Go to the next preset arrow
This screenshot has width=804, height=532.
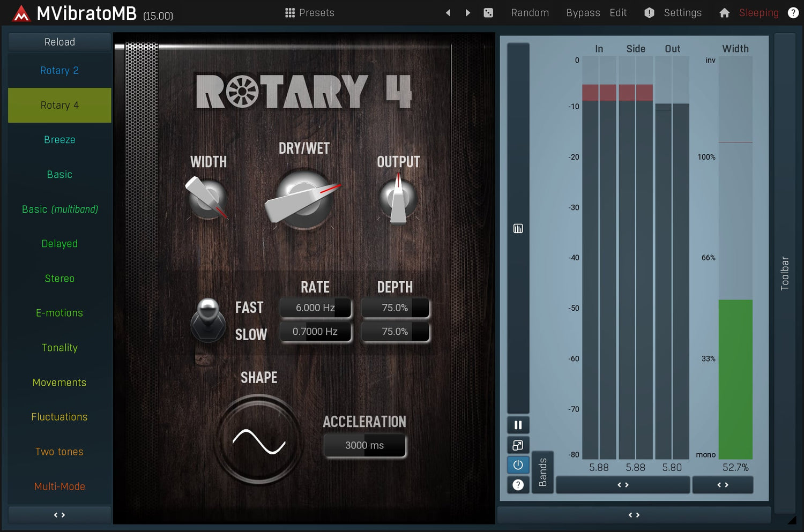[x=468, y=13]
